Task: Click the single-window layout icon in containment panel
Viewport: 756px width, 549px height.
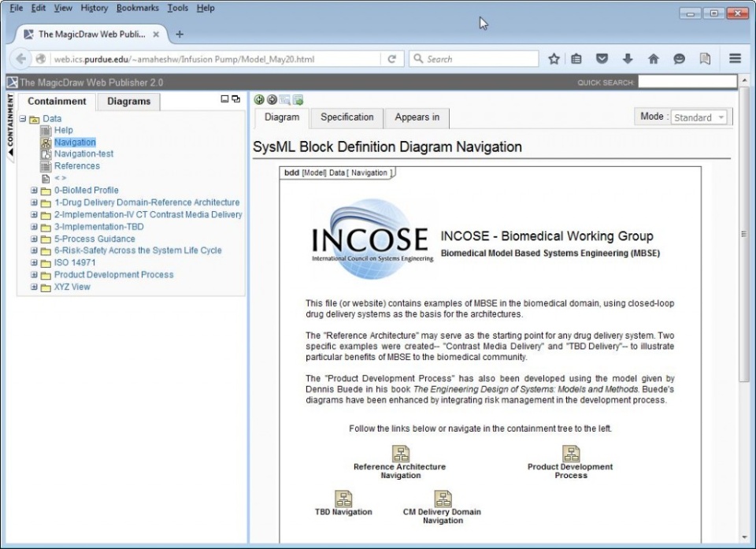Action: [x=224, y=99]
